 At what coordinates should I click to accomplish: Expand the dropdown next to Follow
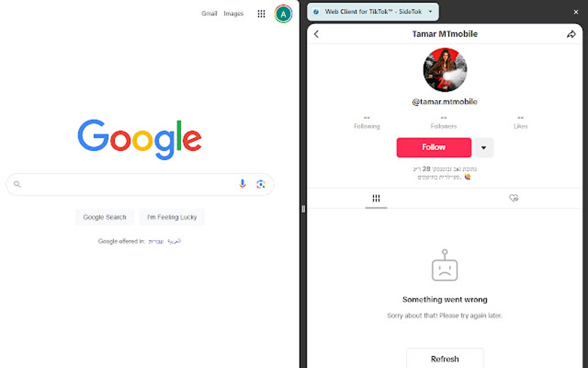pyautogui.click(x=484, y=148)
